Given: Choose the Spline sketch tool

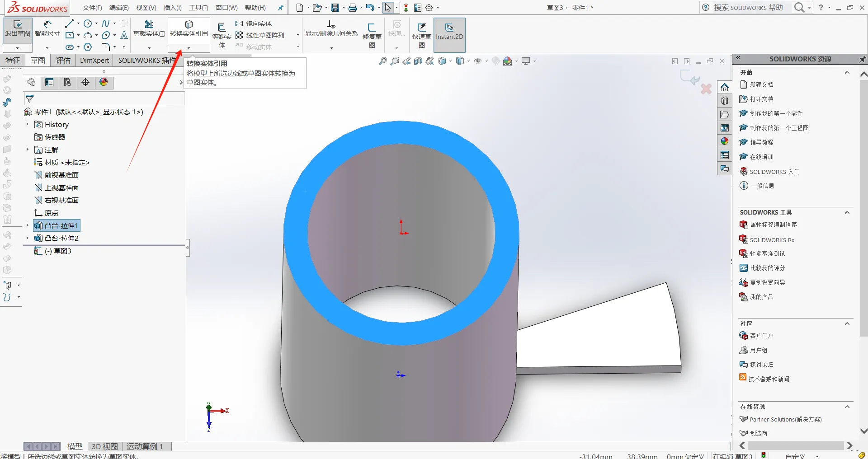Looking at the screenshot, I should click(x=105, y=23).
